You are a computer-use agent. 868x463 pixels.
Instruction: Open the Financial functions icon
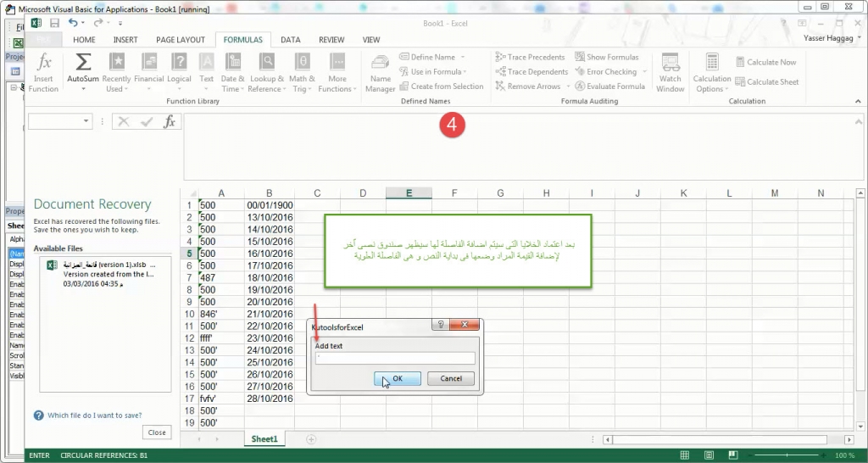pos(149,73)
